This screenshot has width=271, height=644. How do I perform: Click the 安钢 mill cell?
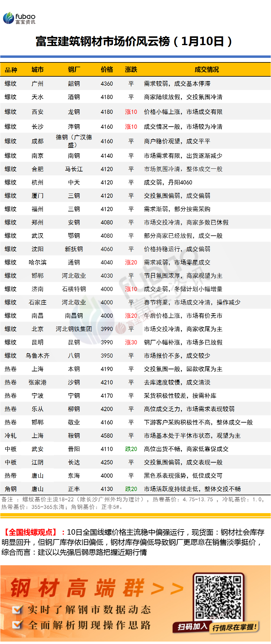click(74, 222)
